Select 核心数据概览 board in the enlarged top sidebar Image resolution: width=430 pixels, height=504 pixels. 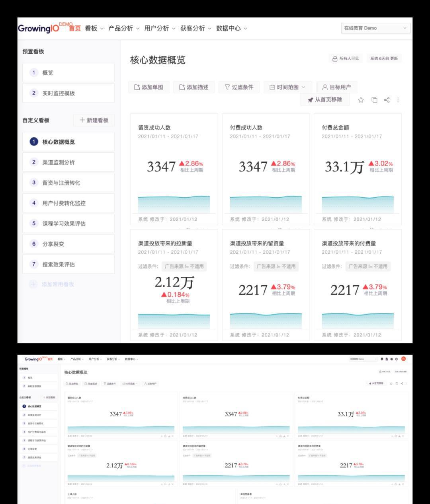click(68, 142)
